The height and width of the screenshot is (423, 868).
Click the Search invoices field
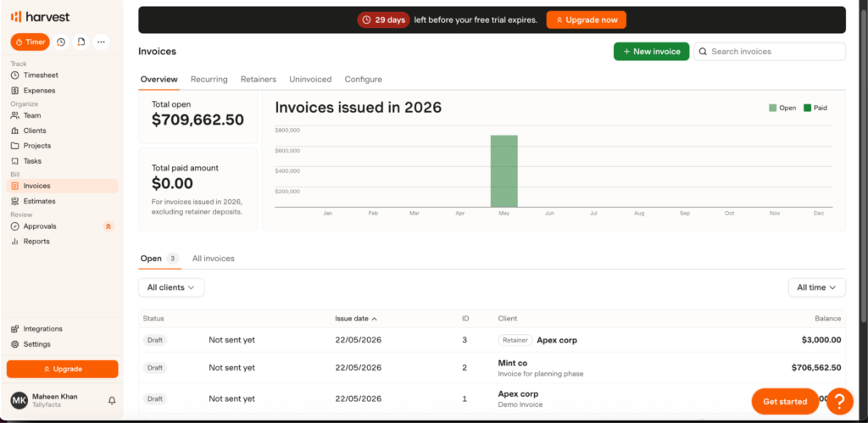pos(770,52)
